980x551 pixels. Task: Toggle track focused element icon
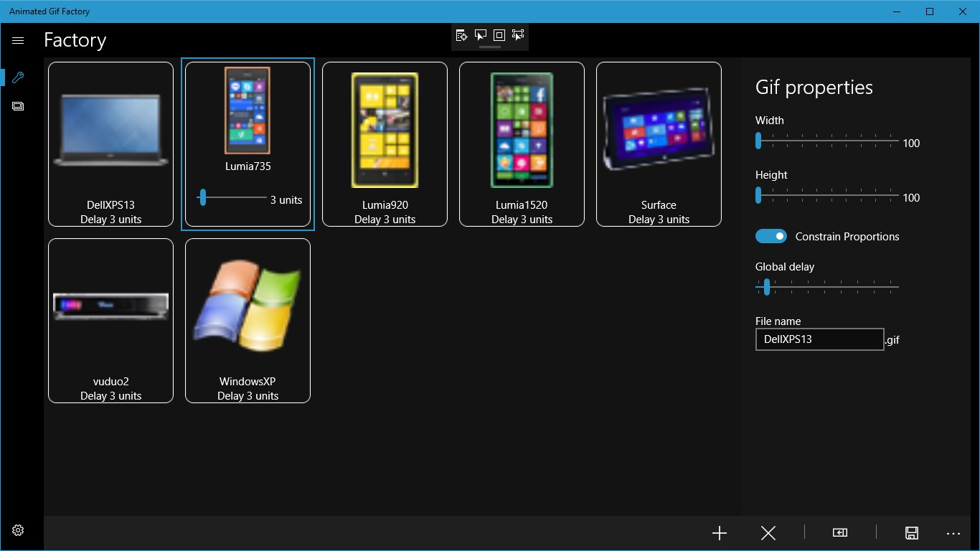(518, 35)
